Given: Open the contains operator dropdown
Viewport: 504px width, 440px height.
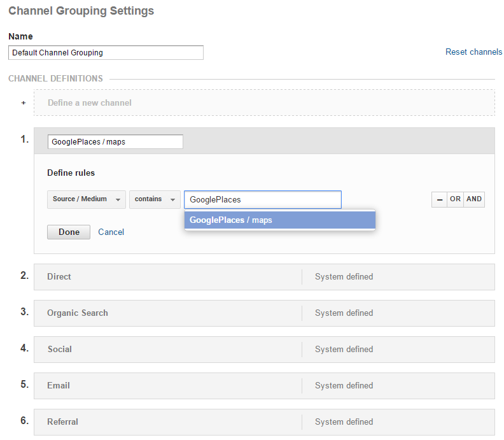Looking at the screenshot, I should tap(155, 199).
